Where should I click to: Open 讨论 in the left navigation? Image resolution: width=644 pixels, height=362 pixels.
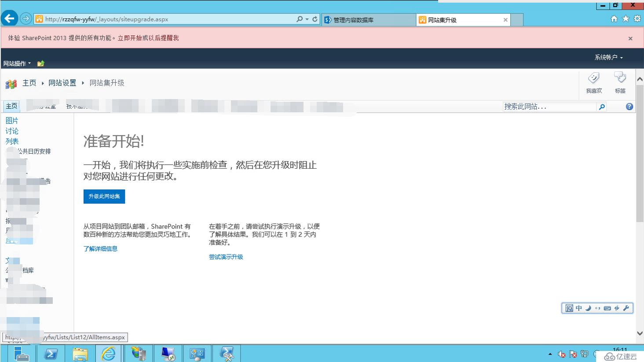click(x=12, y=131)
